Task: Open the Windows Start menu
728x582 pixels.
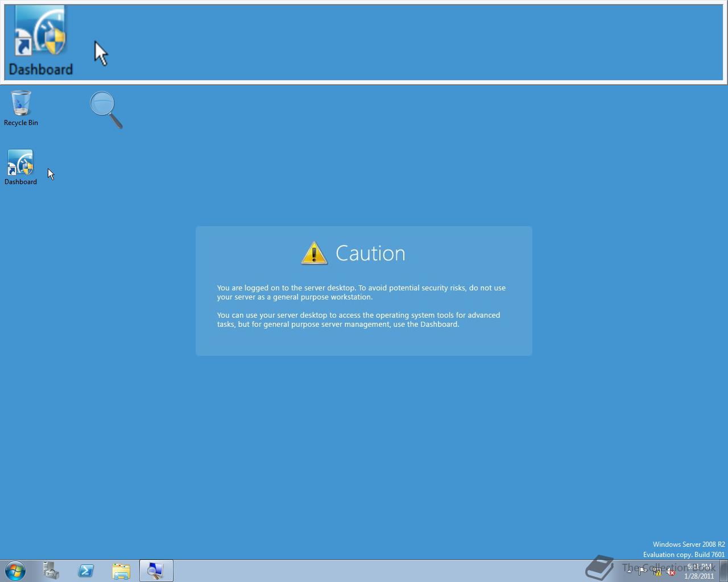Action: tap(15, 571)
